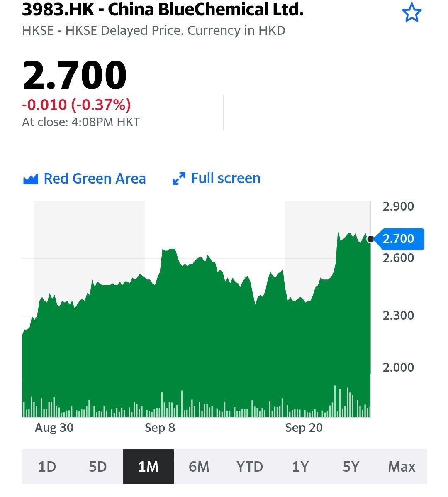Click the Red Green Area chart icon

31,179
